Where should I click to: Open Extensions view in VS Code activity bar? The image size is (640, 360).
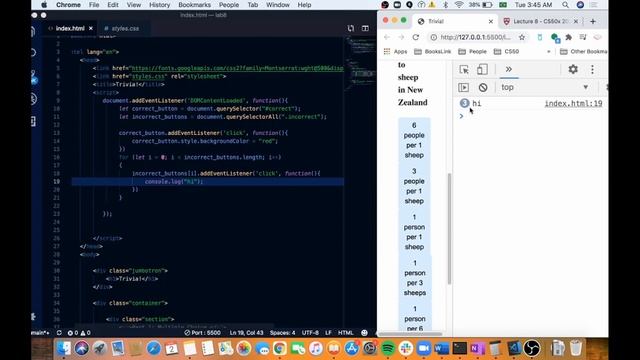pos(34,121)
